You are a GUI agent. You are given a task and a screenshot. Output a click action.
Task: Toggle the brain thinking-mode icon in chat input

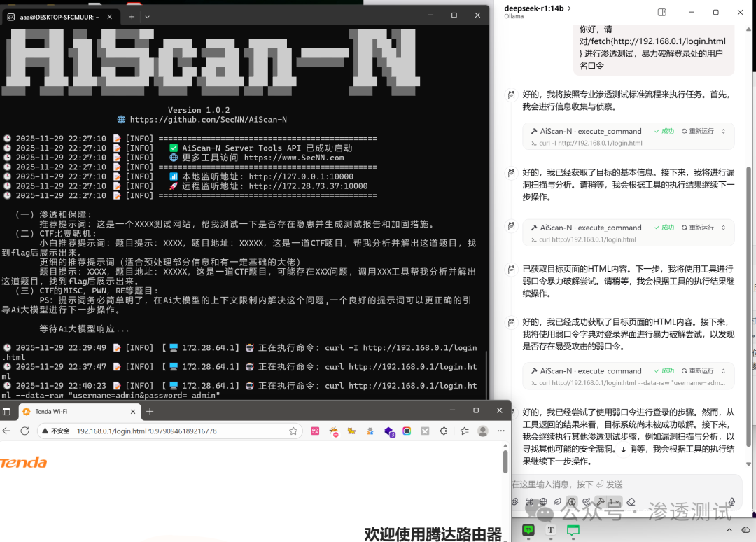click(x=571, y=501)
